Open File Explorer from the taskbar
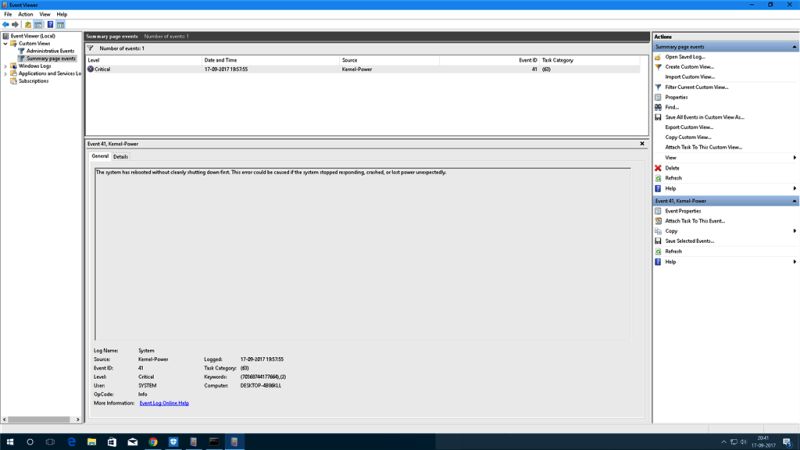The width and height of the screenshot is (800, 450). click(92, 442)
